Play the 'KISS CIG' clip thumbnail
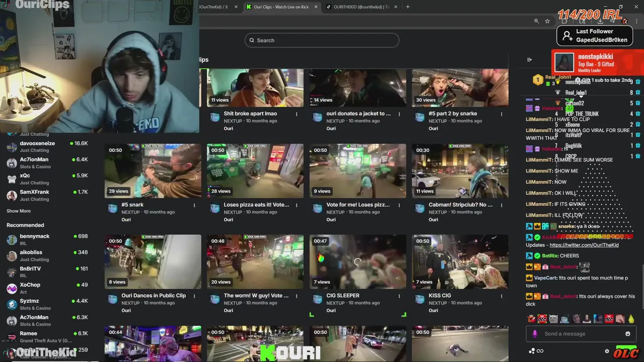Viewport: 644px width, 362px height. pyautogui.click(x=460, y=262)
